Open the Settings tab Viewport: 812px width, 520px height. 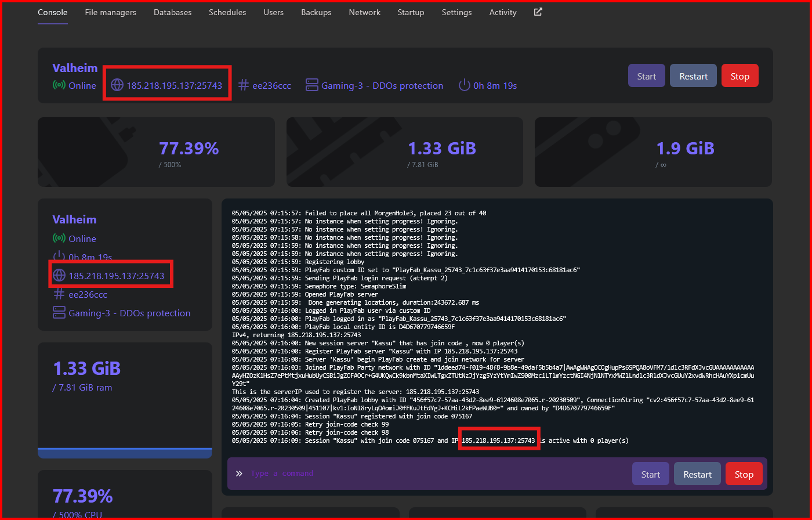click(456, 12)
